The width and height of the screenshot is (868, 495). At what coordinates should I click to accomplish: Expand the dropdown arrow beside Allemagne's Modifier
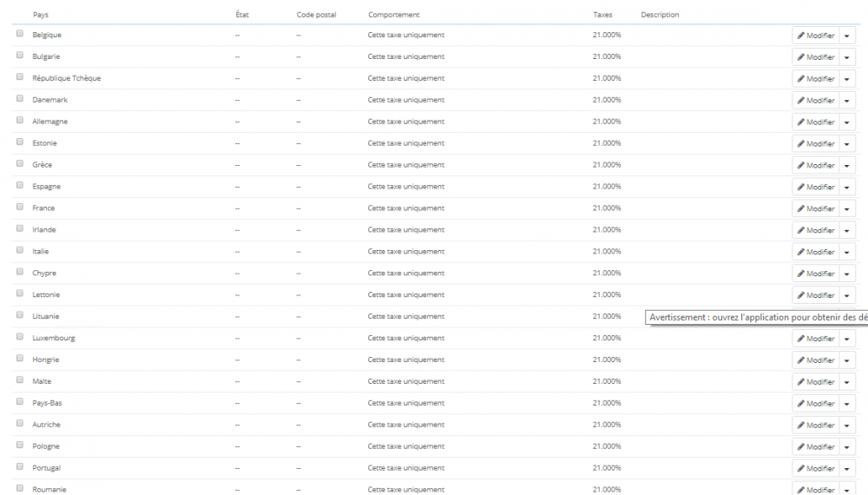coord(847,122)
